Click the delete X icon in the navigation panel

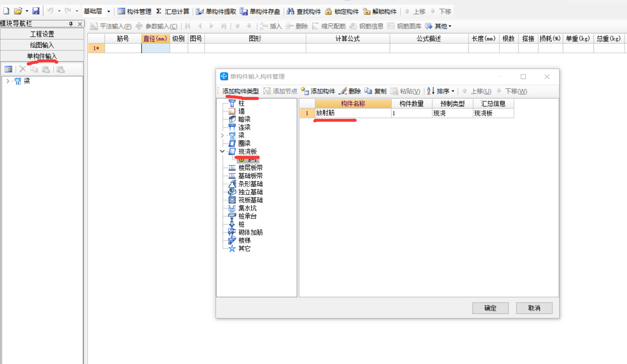(x=23, y=69)
